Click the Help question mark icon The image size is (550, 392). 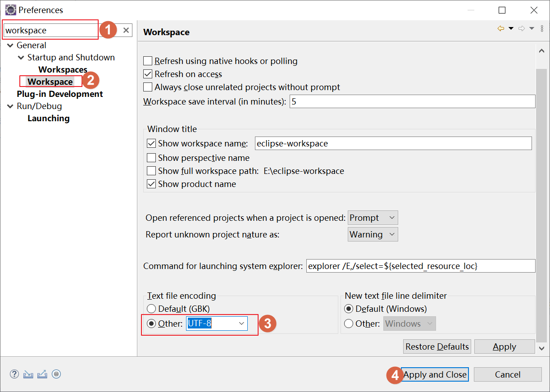[x=14, y=374]
